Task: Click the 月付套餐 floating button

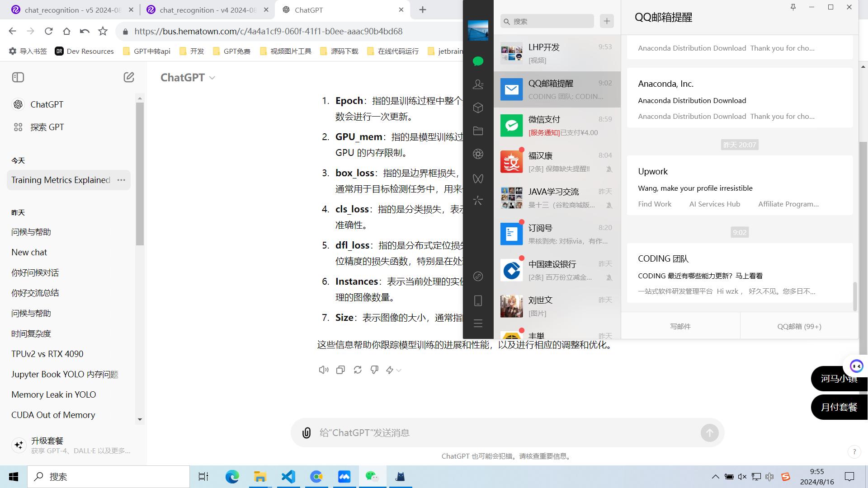Action: point(839,407)
